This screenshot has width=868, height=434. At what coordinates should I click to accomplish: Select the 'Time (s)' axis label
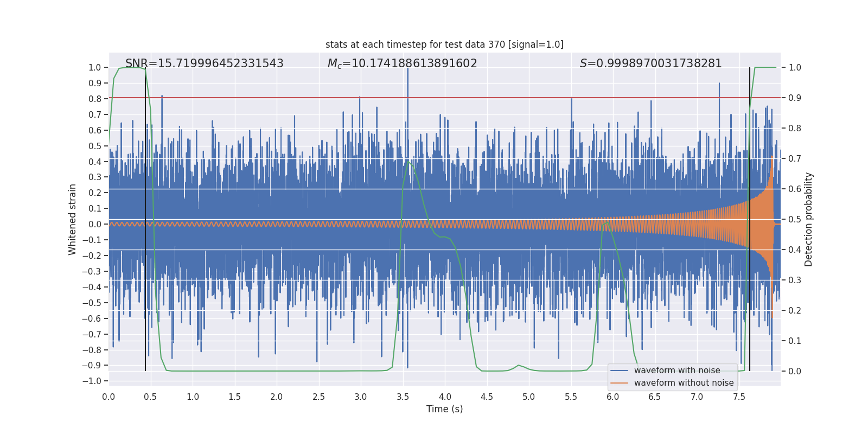tap(445, 409)
